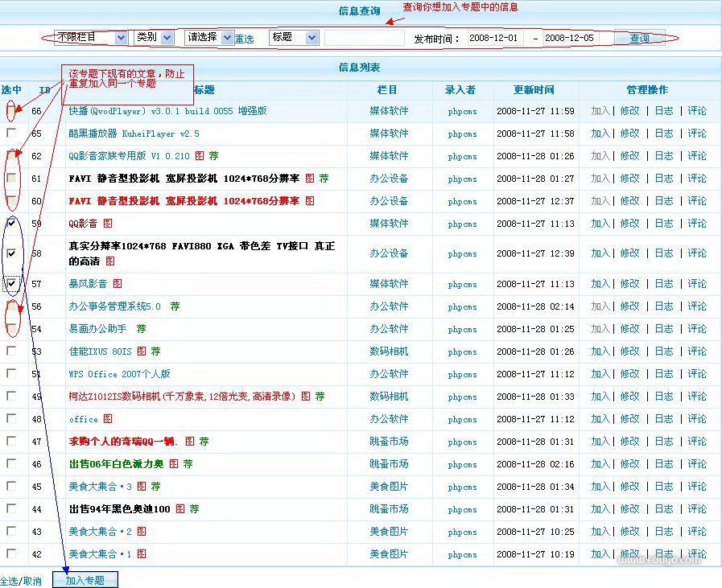Open the 不限栏目 column dropdown
The width and height of the screenshot is (722, 588).
[x=90, y=38]
